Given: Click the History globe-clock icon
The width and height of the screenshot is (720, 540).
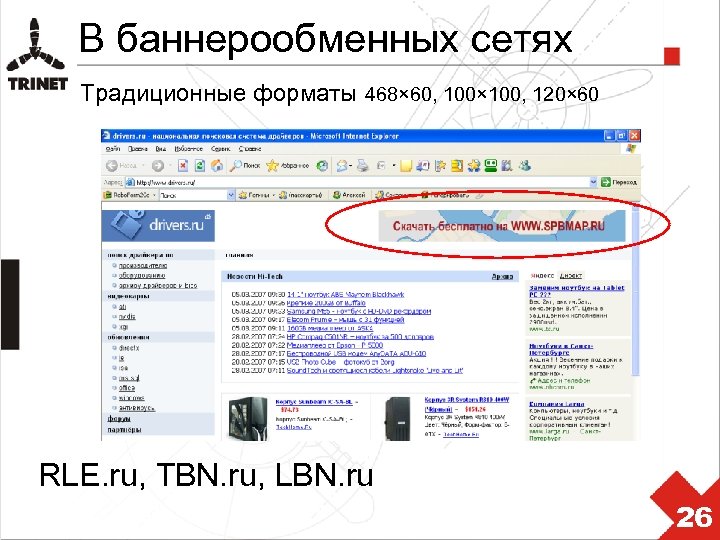Looking at the screenshot, I should pos(322,165).
